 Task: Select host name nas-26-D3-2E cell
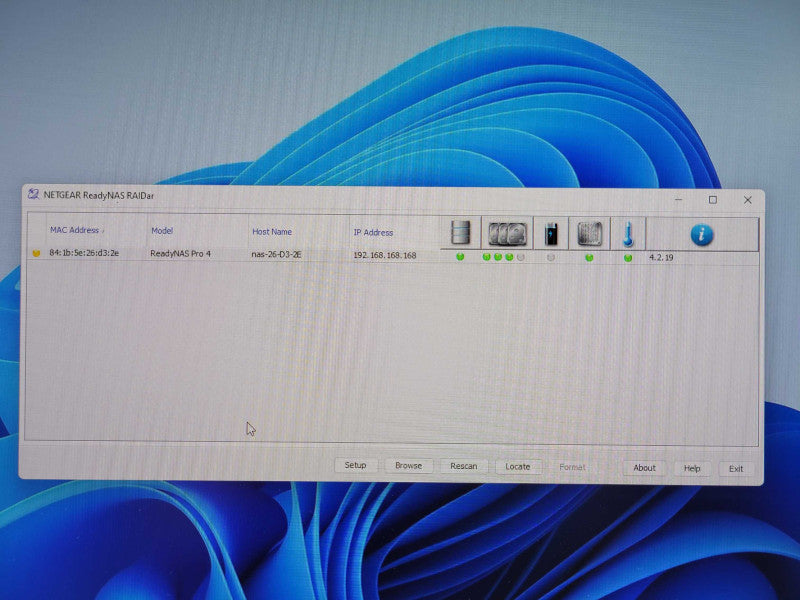[x=276, y=254]
